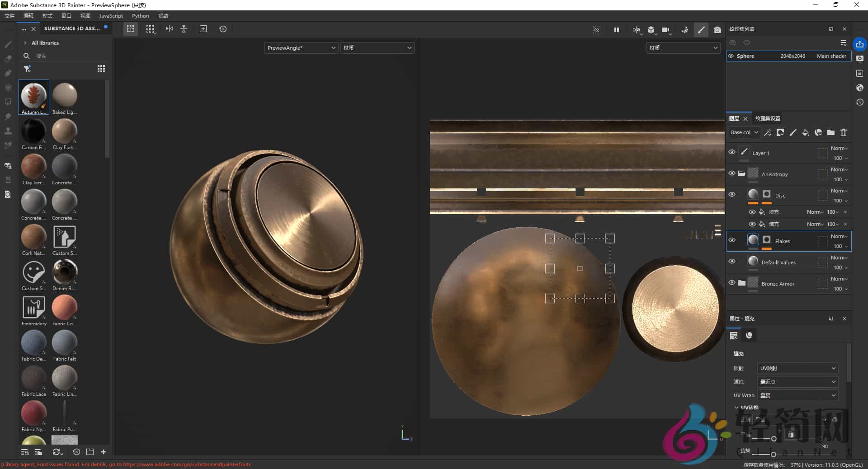Screen dimensions: 868x469
Task: Hide the Bronze Armor group
Action: click(x=732, y=283)
